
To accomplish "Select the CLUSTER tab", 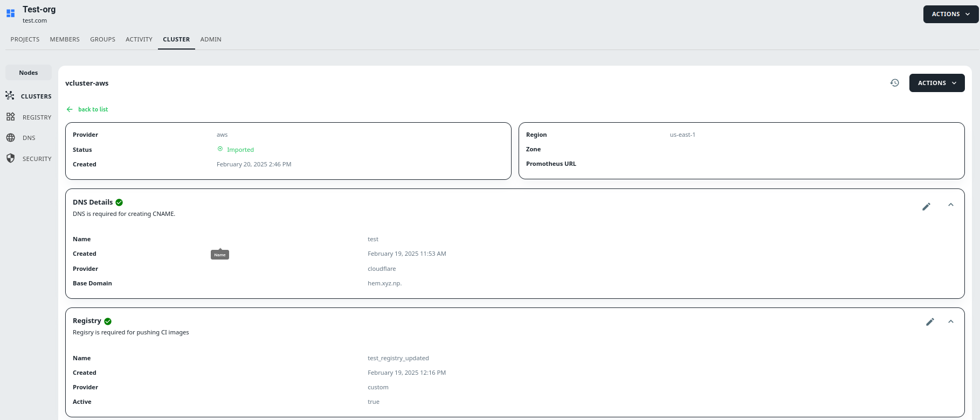I will [176, 39].
